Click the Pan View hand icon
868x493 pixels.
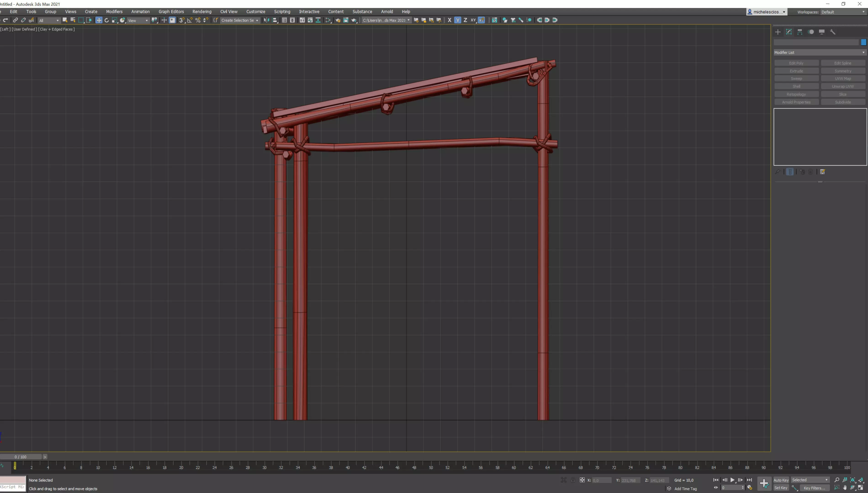(x=845, y=488)
